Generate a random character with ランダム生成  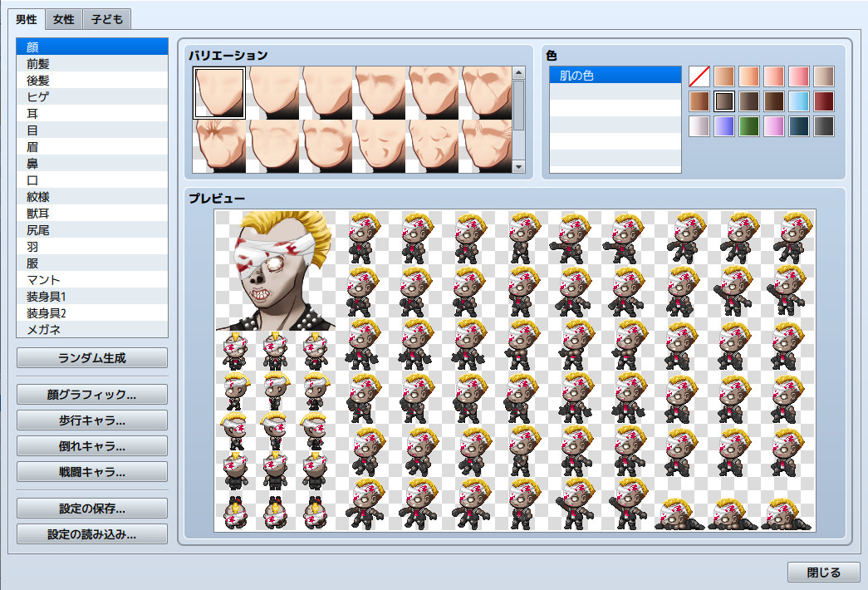(x=91, y=357)
